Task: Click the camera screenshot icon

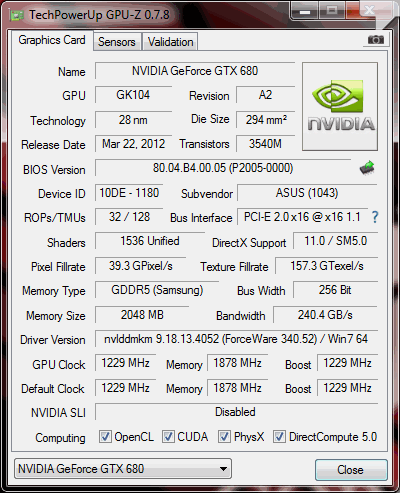Action: click(x=376, y=40)
